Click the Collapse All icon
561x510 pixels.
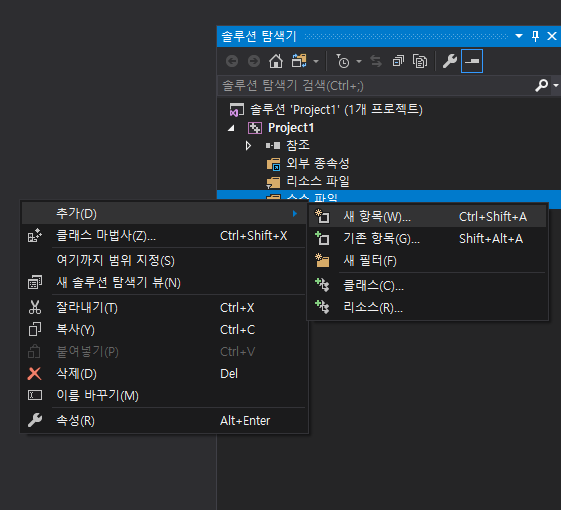[398, 61]
